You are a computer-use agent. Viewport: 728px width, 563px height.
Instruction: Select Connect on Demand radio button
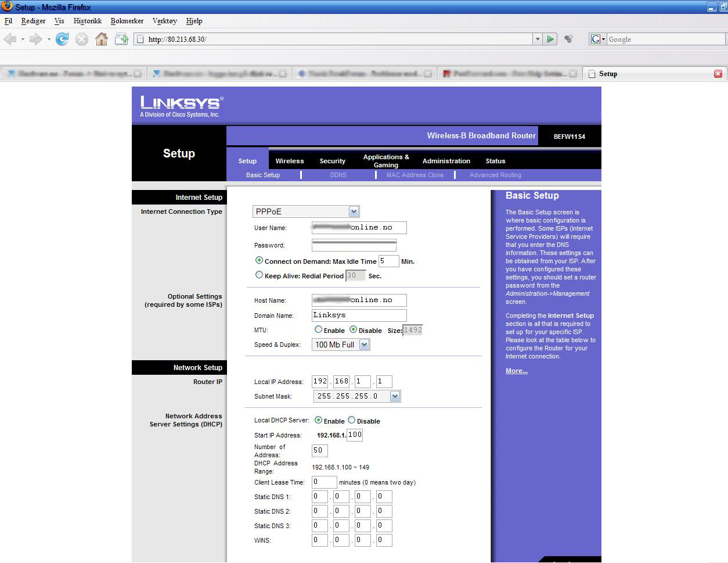coord(259,261)
